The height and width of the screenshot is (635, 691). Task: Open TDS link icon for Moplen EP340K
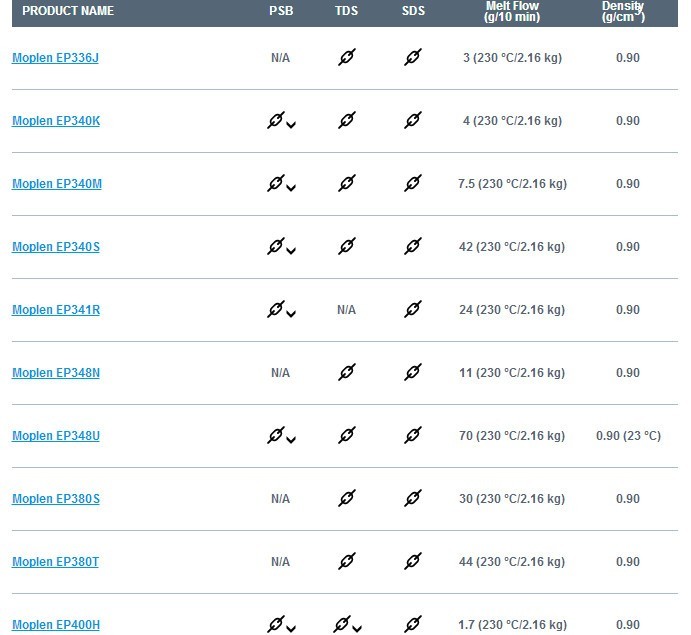347,120
